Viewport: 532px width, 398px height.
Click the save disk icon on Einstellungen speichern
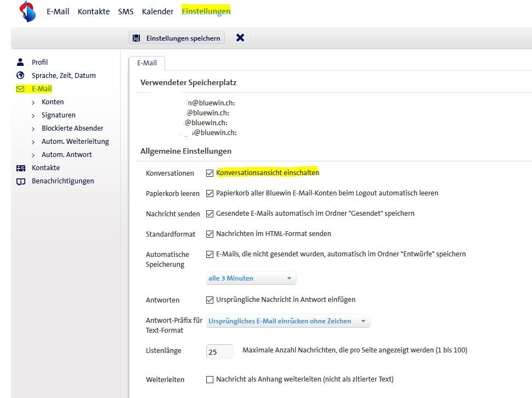136,37
